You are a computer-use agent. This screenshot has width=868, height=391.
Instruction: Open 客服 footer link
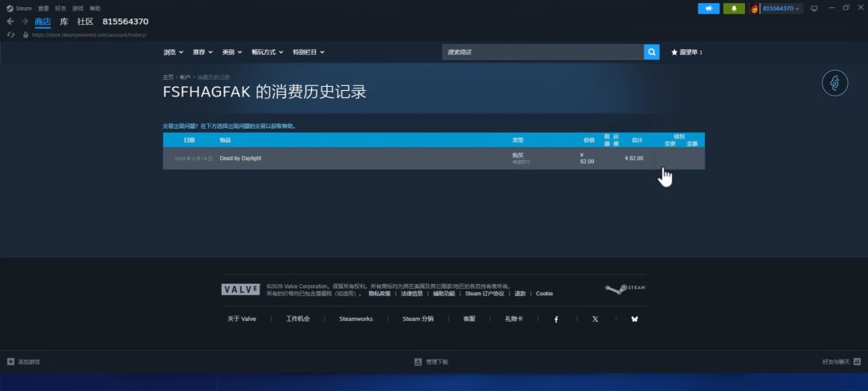469,319
